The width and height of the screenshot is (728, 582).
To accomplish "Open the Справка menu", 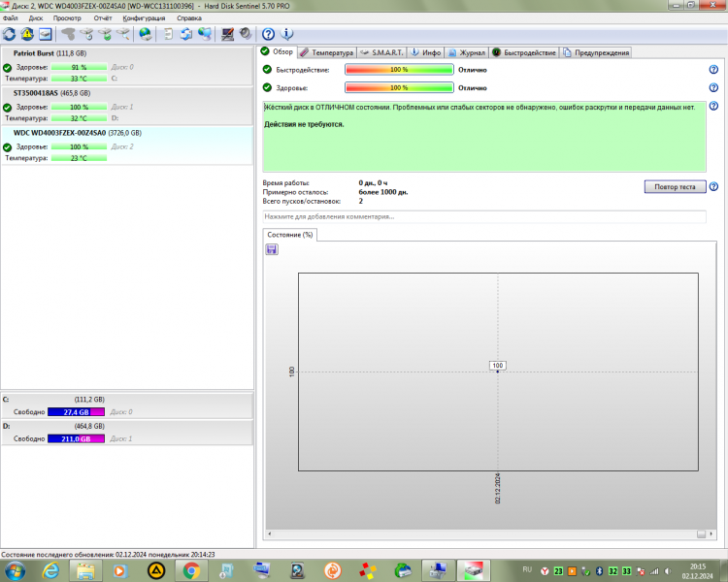I will pyautogui.click(x=189, y=18).
